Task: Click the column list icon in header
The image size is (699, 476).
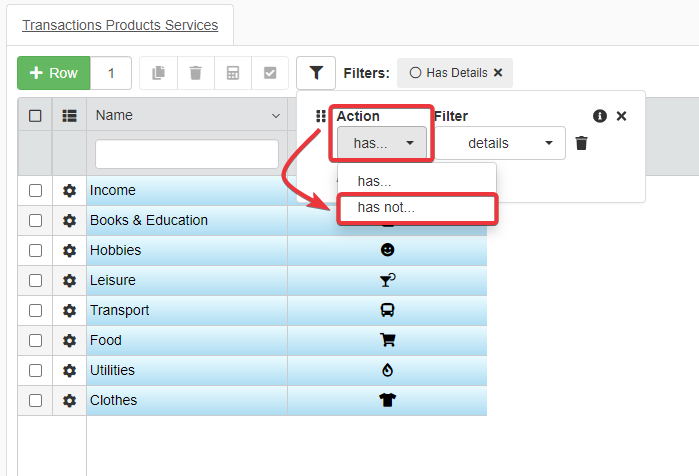Action: [69, 116]
